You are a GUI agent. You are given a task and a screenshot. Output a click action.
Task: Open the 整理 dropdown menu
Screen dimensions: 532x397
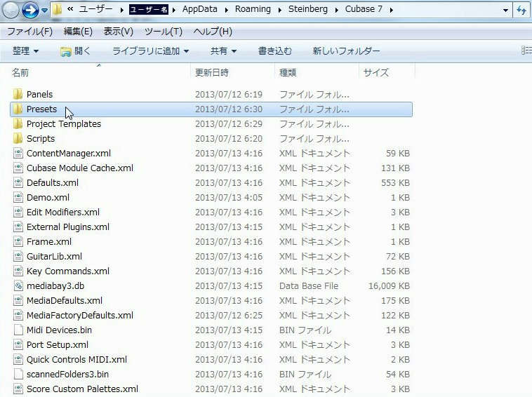(25, 51)
